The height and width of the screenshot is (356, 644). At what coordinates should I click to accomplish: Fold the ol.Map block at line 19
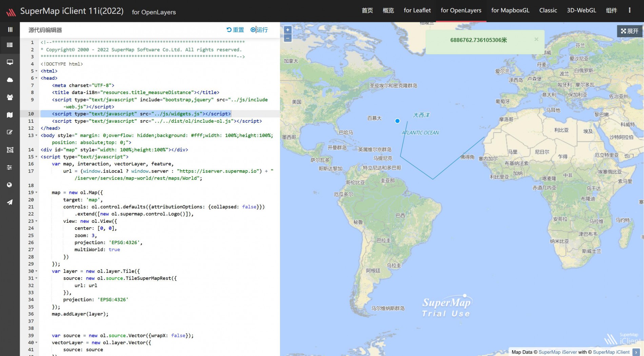tap(36, 193)
